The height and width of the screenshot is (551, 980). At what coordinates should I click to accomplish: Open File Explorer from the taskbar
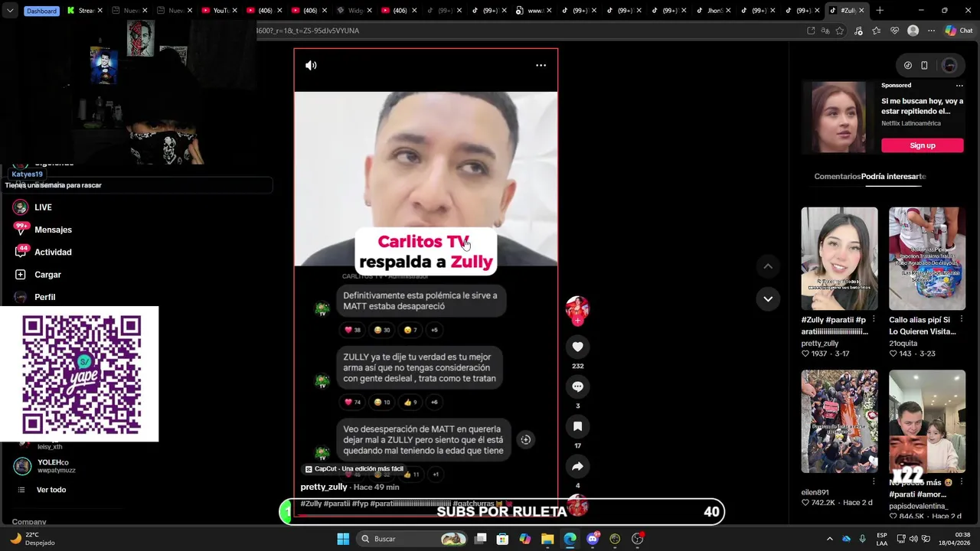547,539
